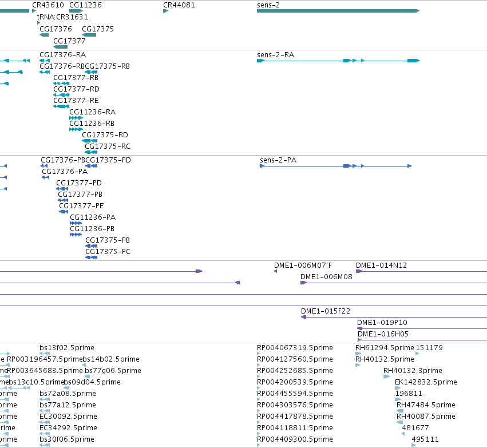Click the CG17377-PE protein label
Image resolution: width=487 pixels, height=448 pixels.
[81, 206]
